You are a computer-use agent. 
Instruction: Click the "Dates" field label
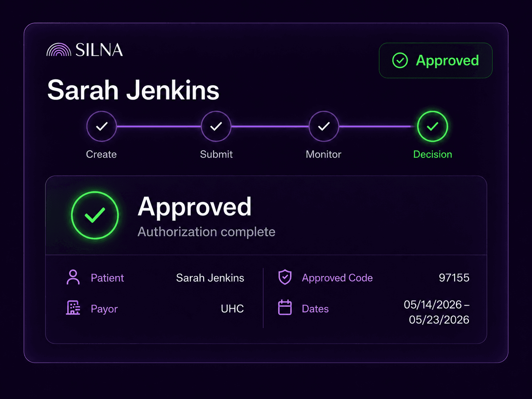pos(315,309)
